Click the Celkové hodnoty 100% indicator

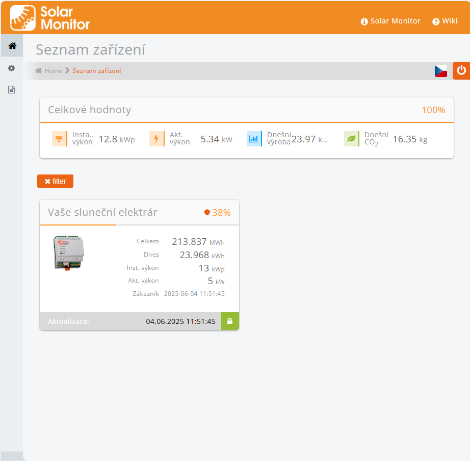click(x=433, y=110)
